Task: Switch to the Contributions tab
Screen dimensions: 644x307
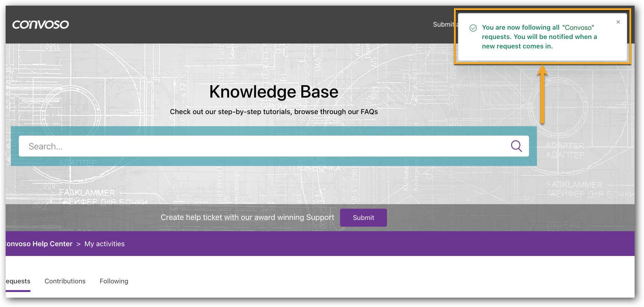Action: (65, 281)
